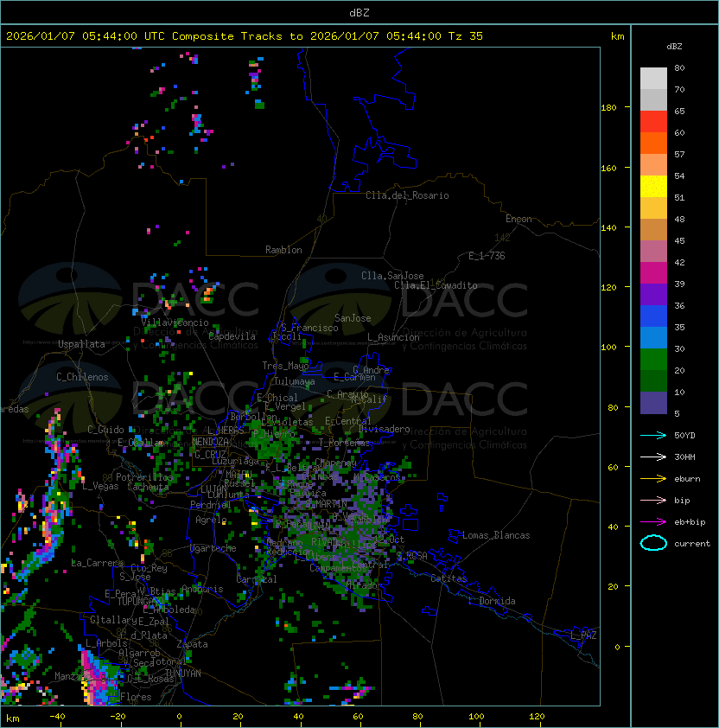The image size is (719, 728).
Task: Click the 'Clla.El_Cavadito' map label
Action: tap(436, 285)
